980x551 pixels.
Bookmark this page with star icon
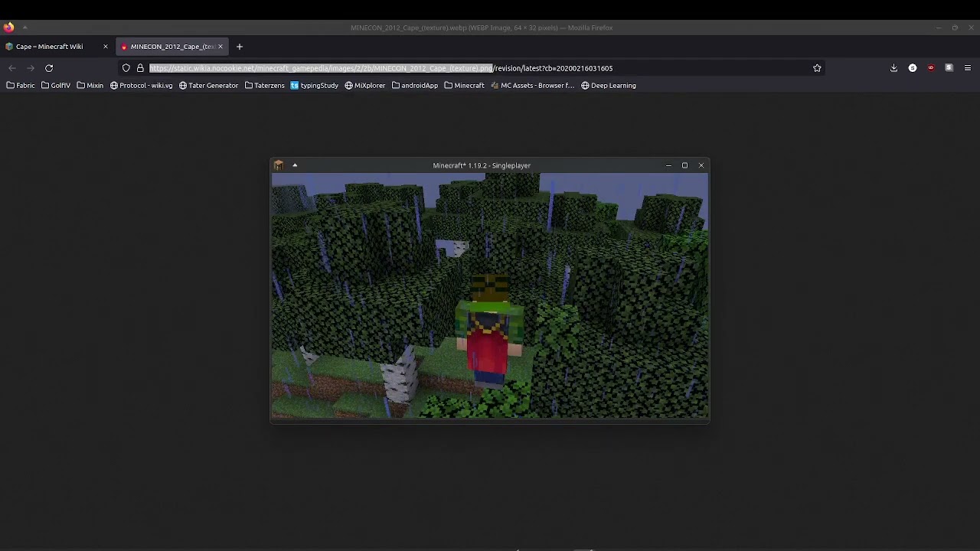pos(817,68)
